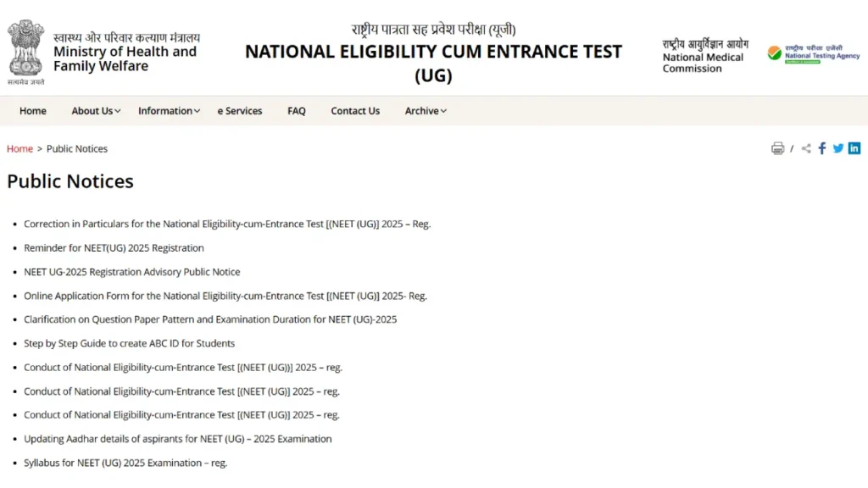Share page via the Twitter icon

pyautogui.click(x=837, y=147)
